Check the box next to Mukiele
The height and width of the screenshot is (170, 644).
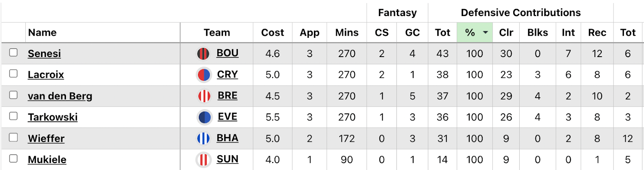(13, 158)
